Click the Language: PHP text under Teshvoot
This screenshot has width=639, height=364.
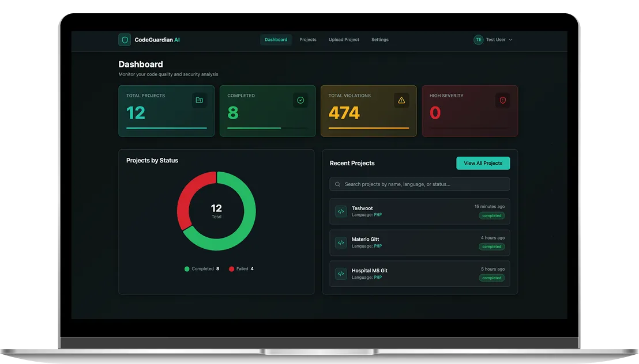(x=367, y=215)
